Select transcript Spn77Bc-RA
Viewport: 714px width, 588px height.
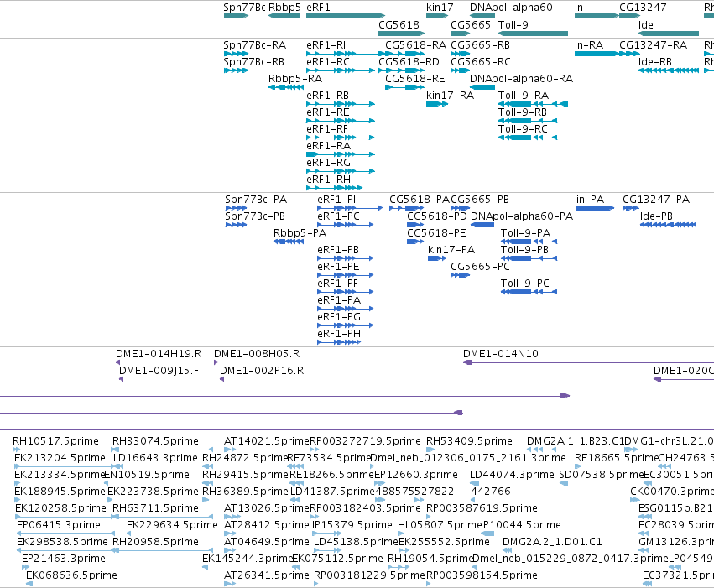point(254,45)
